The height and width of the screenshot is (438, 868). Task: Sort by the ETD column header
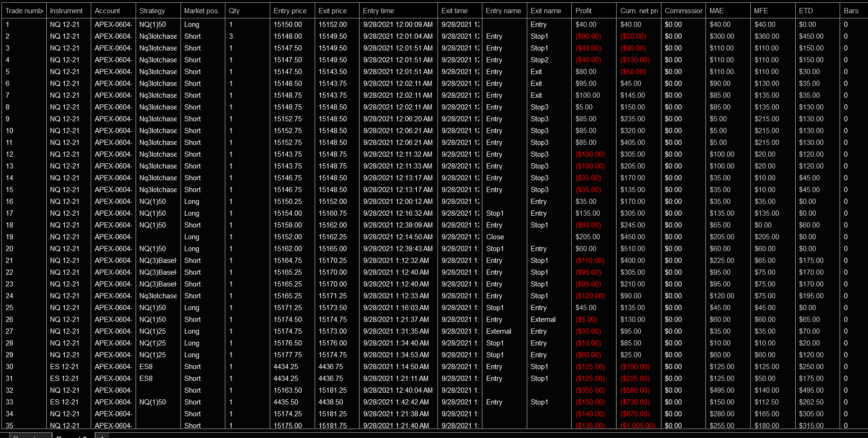click(818, 10)
